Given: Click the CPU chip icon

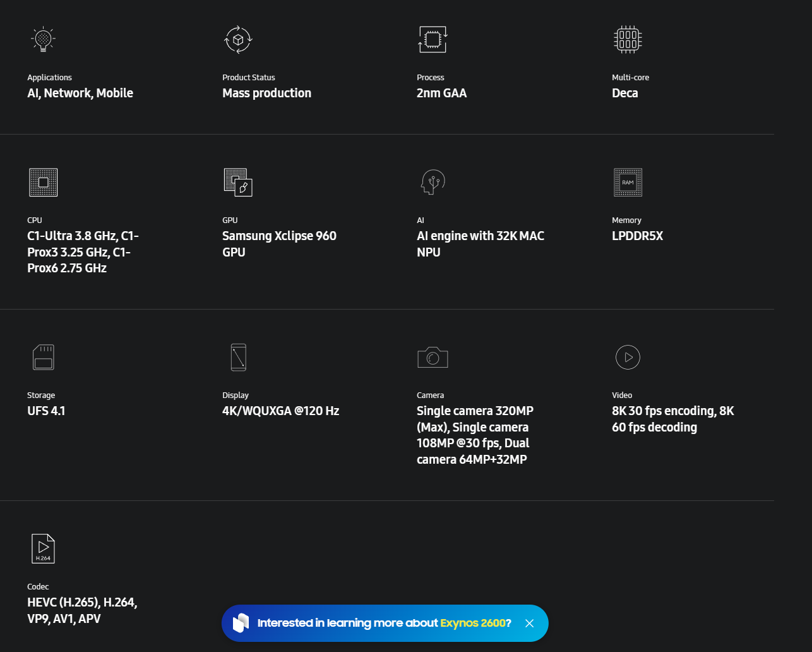Looking at the screenshot, I should pyautogui.click(x=43, y=182).
